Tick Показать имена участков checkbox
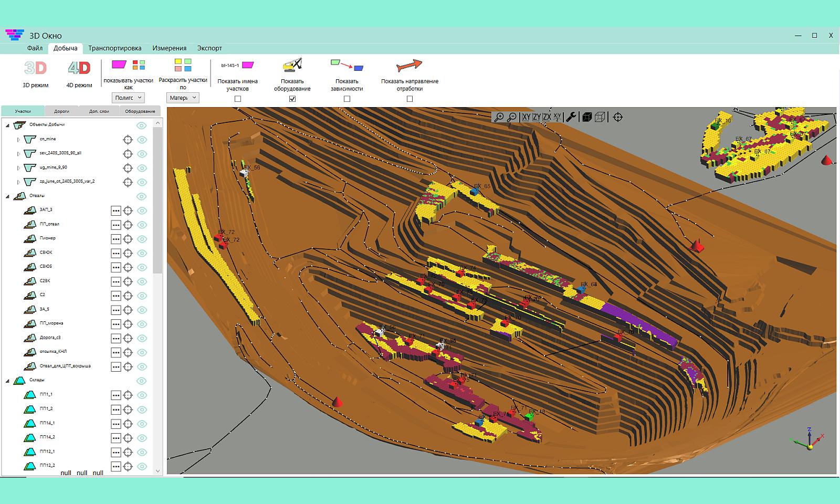This screenshot has width=840, height=504. coord(238,99)
